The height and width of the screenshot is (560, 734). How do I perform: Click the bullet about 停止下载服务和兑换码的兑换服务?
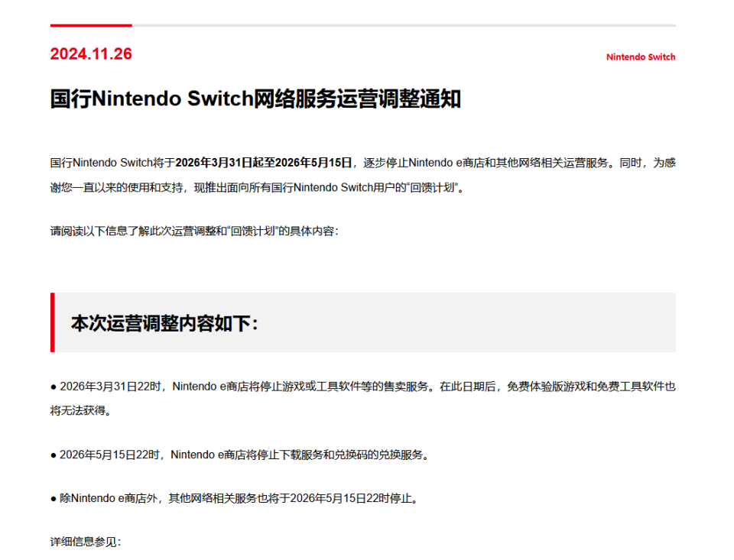point(239,455)
